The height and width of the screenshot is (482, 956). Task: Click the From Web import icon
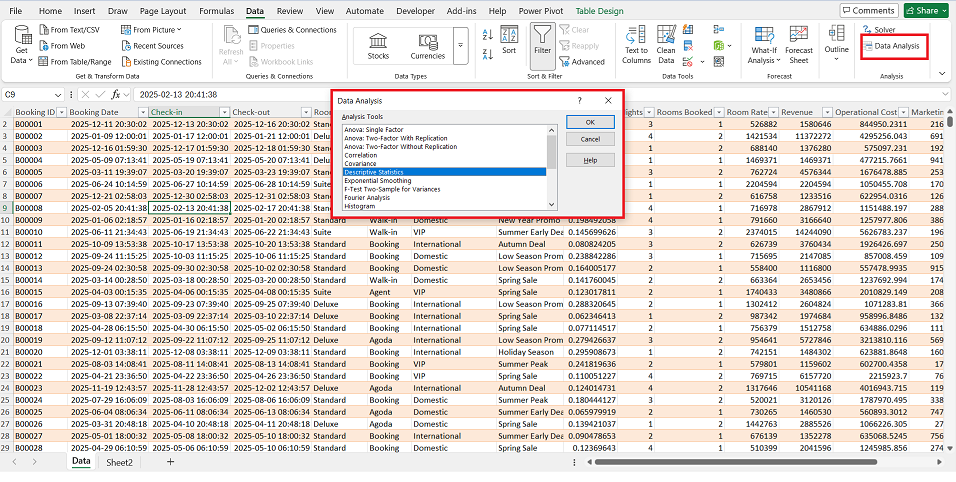(46, 46)
